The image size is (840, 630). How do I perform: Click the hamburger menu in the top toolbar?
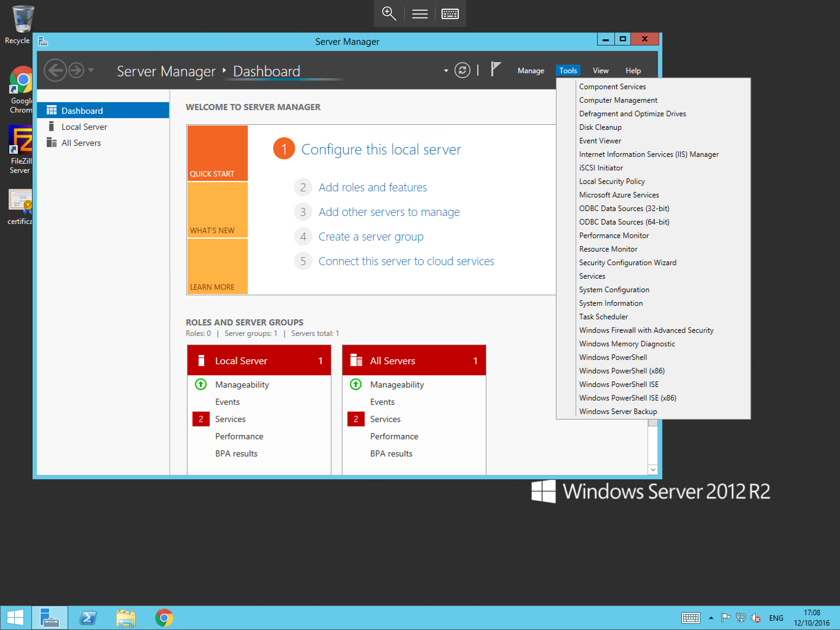pyautogui.click(x=420, y=14)
